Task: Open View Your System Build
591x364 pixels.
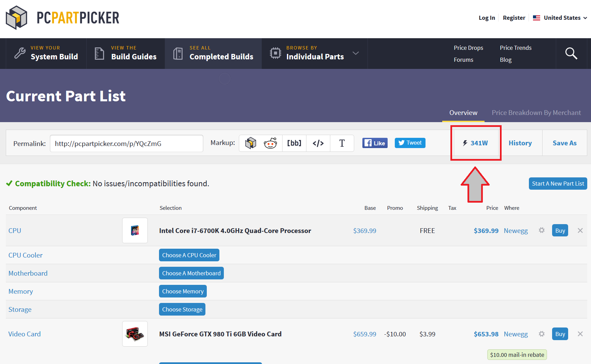Action: [x=46, y=54]
